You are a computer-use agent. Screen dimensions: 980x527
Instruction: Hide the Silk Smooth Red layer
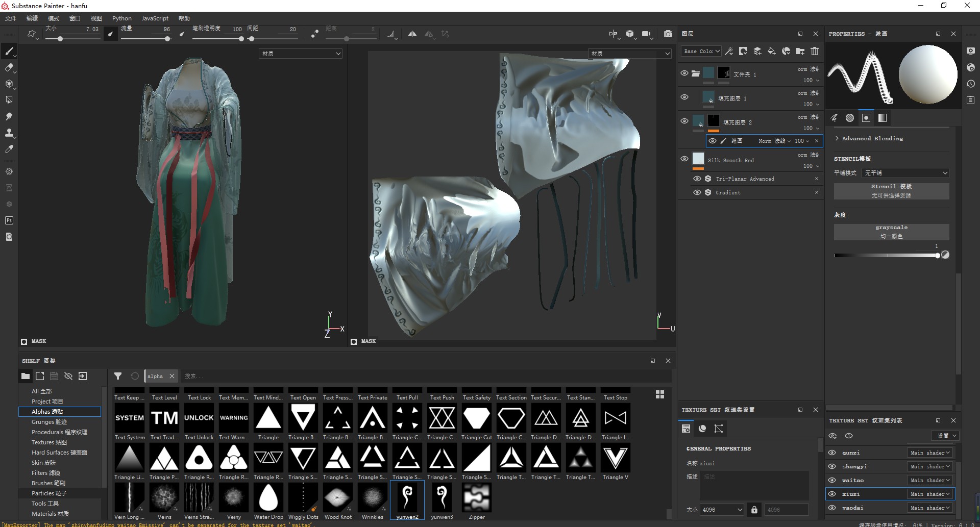point(684,159)
